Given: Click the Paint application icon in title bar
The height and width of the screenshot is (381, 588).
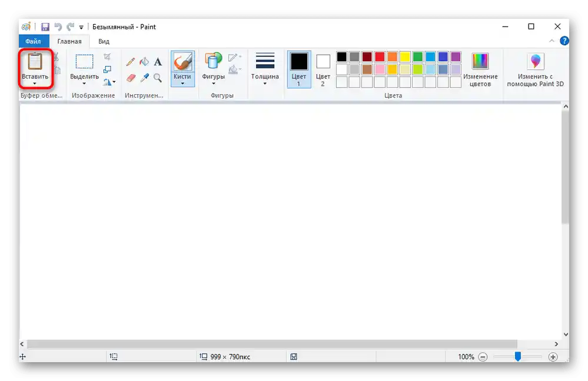Looking at the screenshot, I should [26, 26].
